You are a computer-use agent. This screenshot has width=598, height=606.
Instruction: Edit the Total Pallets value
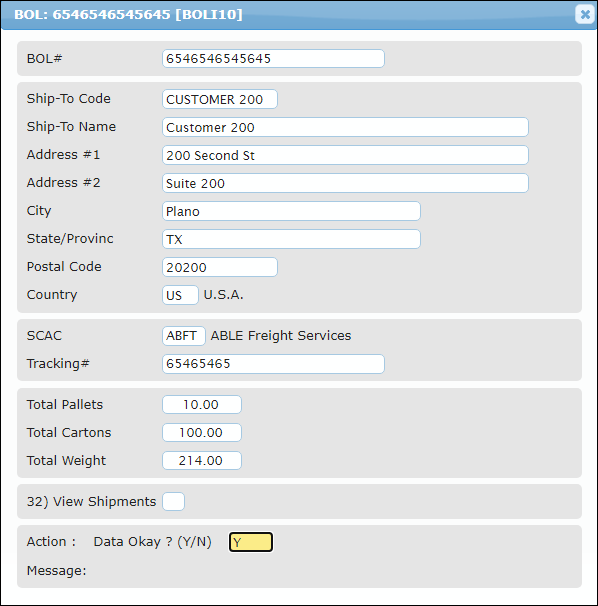pyautogui.click(x=202, y=405)
